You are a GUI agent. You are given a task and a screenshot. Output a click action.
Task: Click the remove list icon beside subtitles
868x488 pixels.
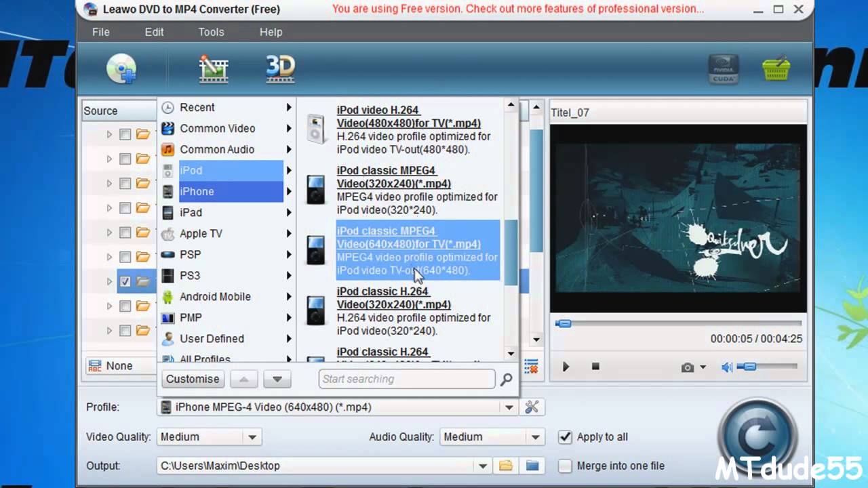531,366
